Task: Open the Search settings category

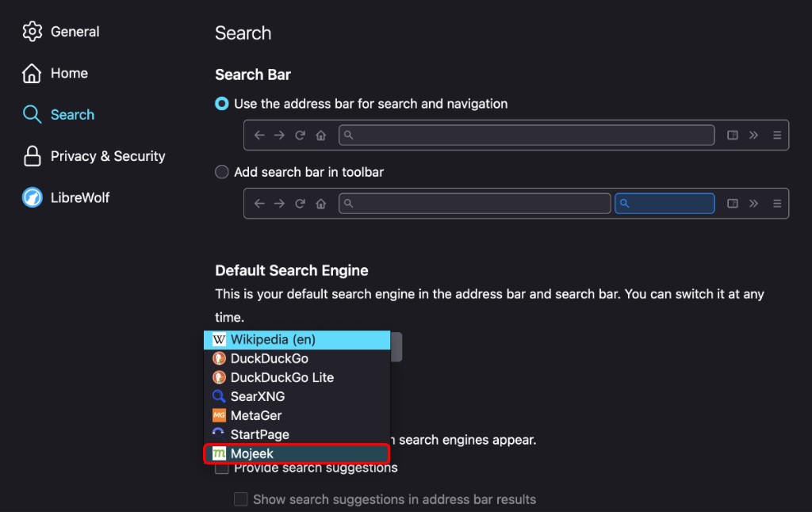Action: [58, 114]
